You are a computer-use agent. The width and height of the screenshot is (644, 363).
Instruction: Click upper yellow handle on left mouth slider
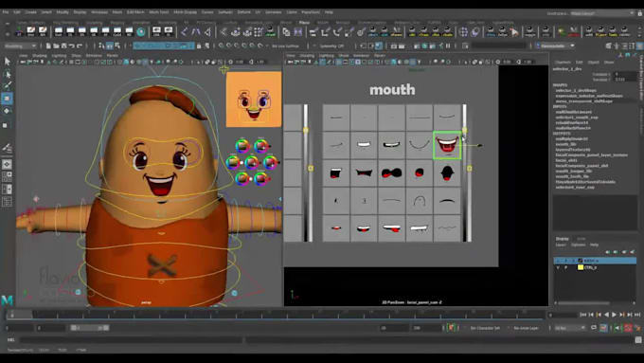pos(306,130)
